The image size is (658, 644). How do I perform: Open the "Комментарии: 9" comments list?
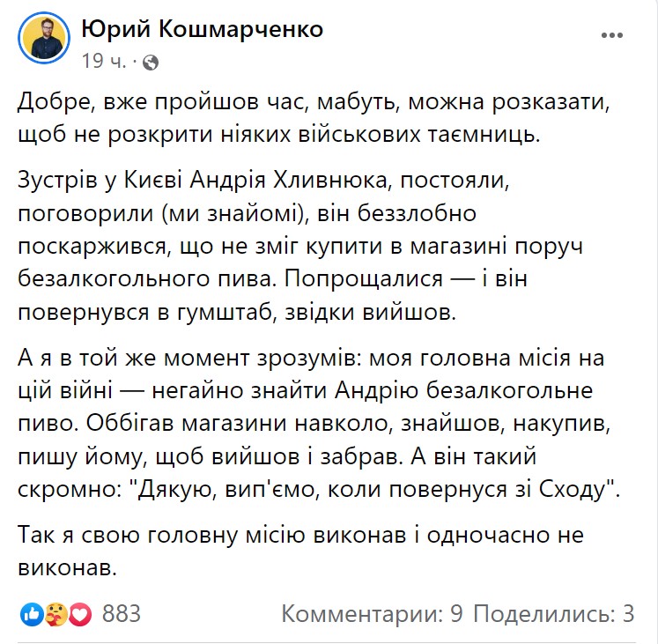click(x=372, y=613)
